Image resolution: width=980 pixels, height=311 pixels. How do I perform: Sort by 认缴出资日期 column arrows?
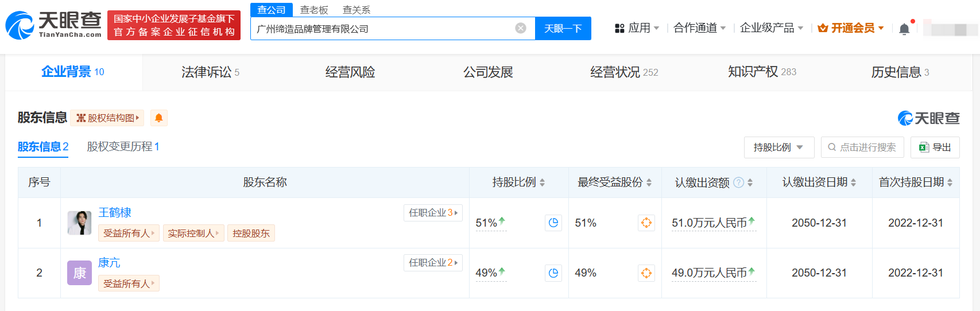[x=853, y=182]
